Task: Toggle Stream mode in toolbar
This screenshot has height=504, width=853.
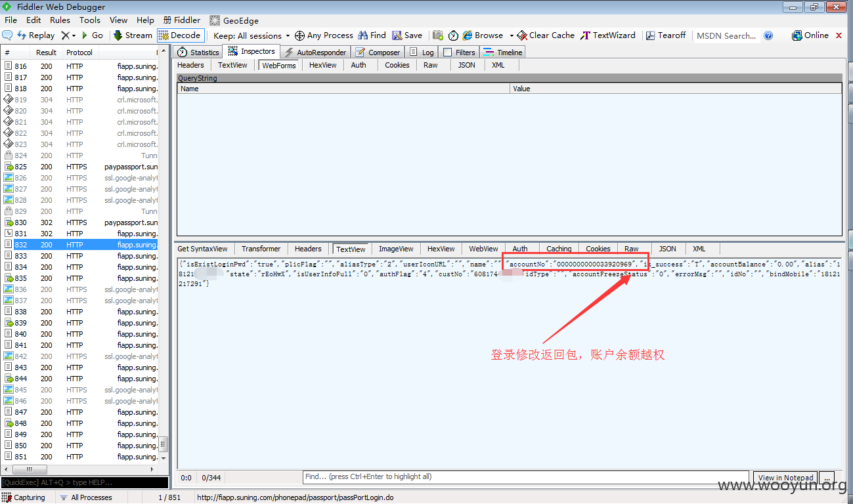Action: click(x=133, y=35)
